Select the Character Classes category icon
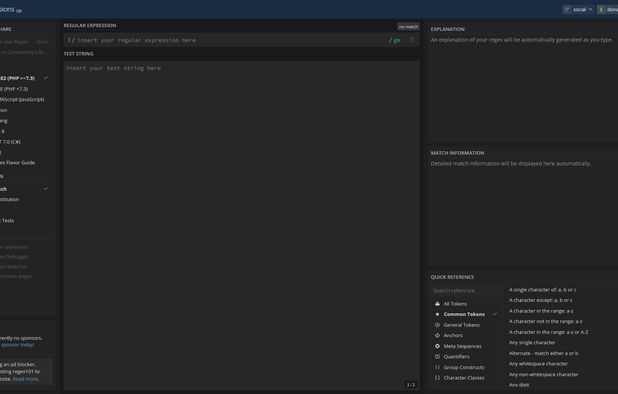The image size is (618, 394). click(x=437, y=378)
